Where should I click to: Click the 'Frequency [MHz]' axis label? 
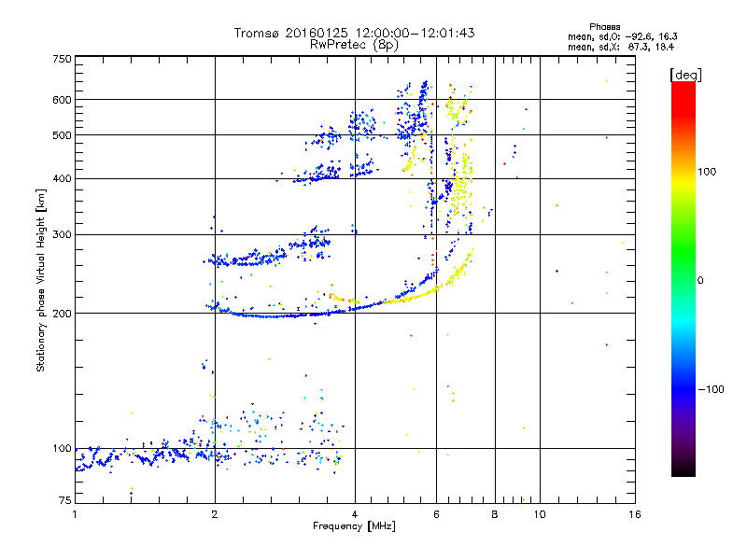click(354, 526)
